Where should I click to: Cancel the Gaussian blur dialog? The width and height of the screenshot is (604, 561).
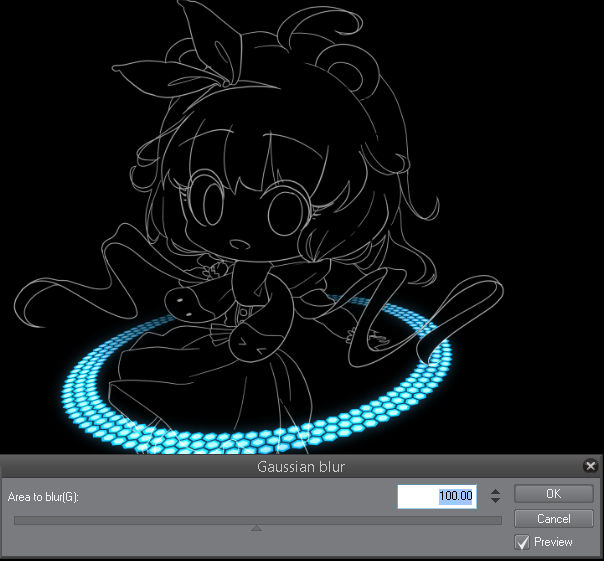point(554,519)
